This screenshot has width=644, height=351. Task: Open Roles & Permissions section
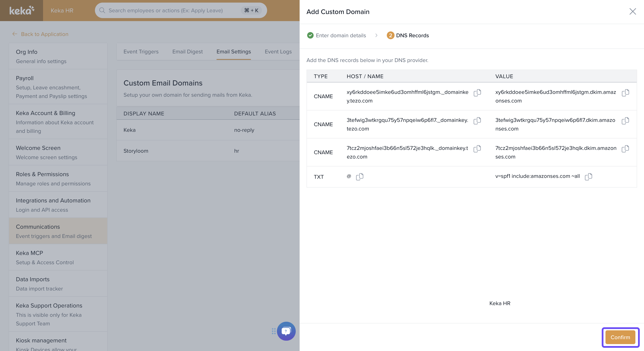58,178
